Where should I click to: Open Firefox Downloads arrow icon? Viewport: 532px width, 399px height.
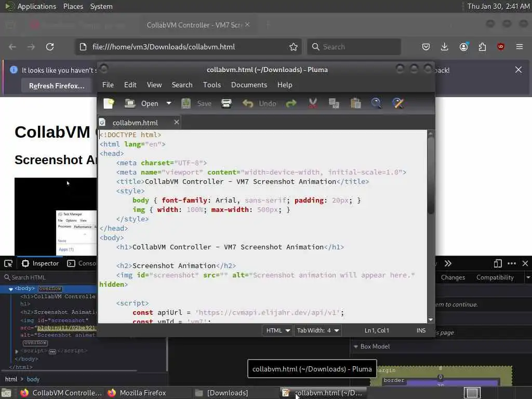445,47
